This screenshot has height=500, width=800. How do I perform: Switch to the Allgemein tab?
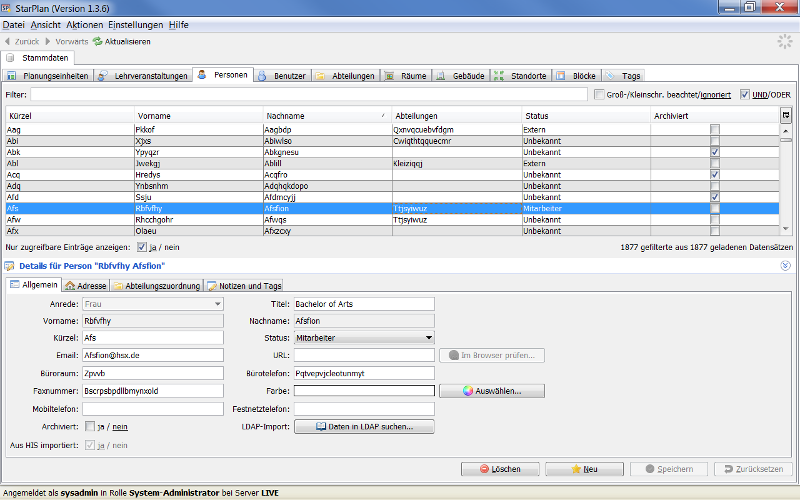[34, 285]
